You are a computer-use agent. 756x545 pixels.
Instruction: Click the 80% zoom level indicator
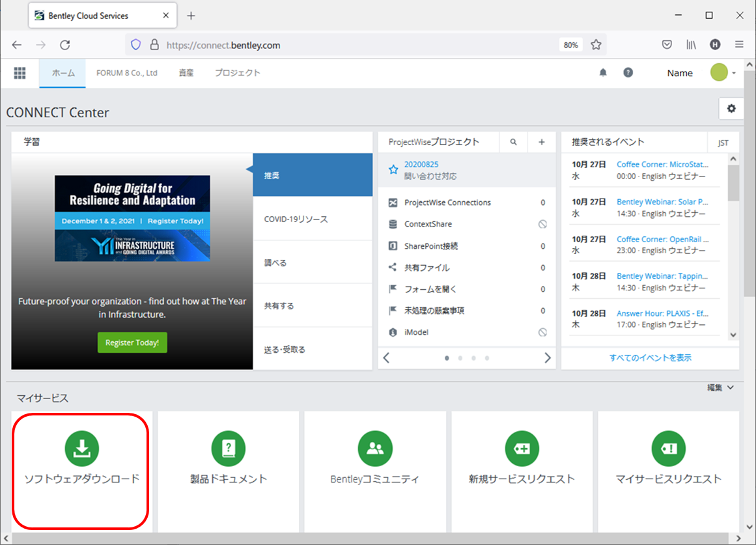(570, 45)
